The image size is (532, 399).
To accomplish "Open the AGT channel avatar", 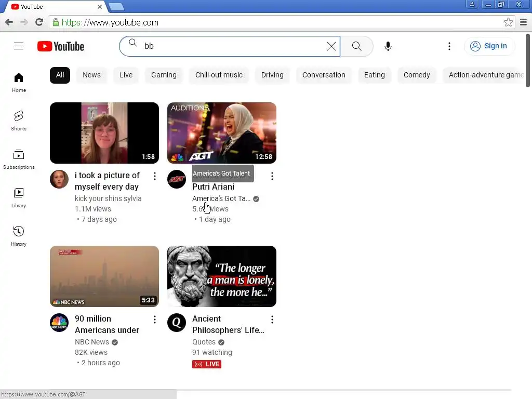I will [x=177, y=179].
